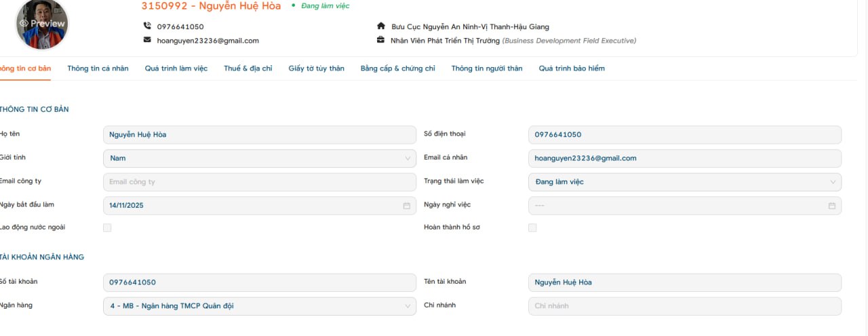
Task: Open the Ngân hàng dropdown list
Action: tap(260, 306)
